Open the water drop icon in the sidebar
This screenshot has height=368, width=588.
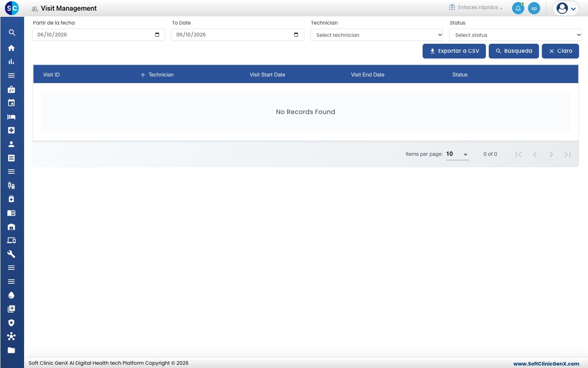click(11, 295)
